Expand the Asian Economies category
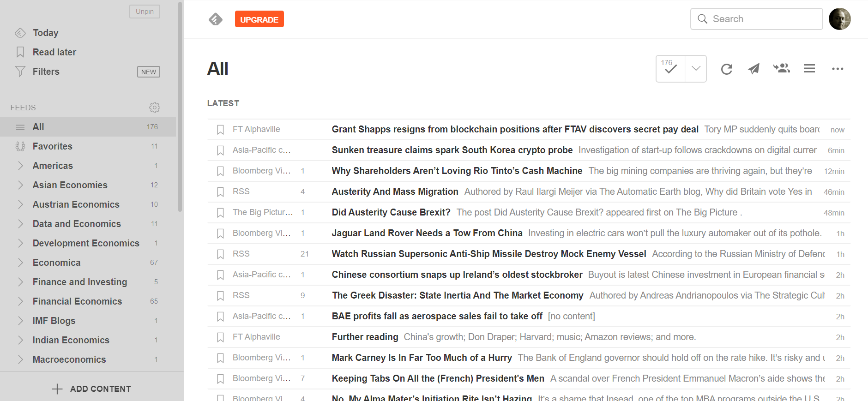Viewport: 868px width, 401px height. [x=20, y=185]
